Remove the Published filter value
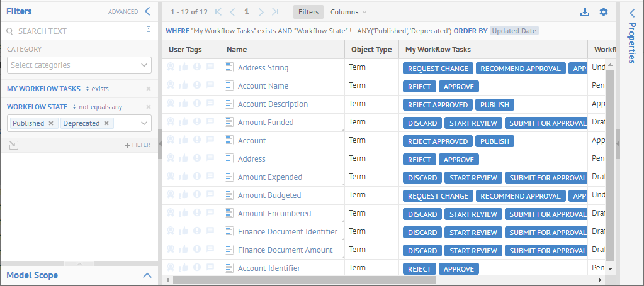This screenshot has height=286, width=644. [51, 123]
